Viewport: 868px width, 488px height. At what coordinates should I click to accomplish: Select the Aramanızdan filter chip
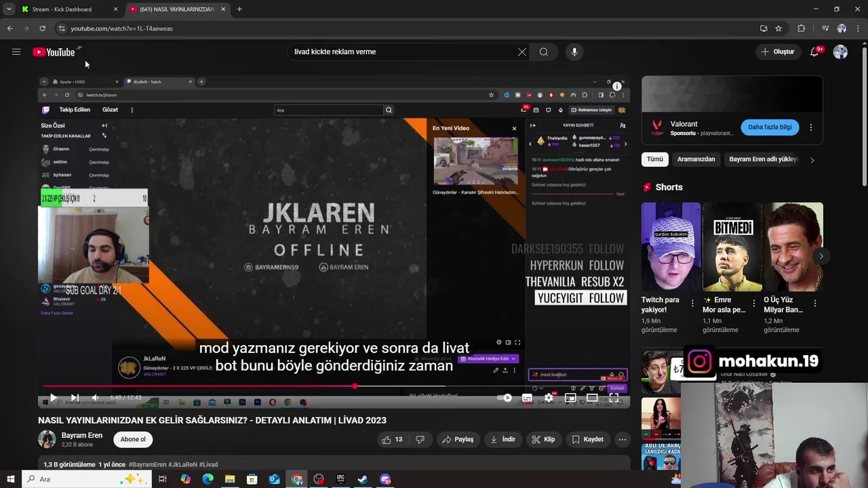[696, 159]
